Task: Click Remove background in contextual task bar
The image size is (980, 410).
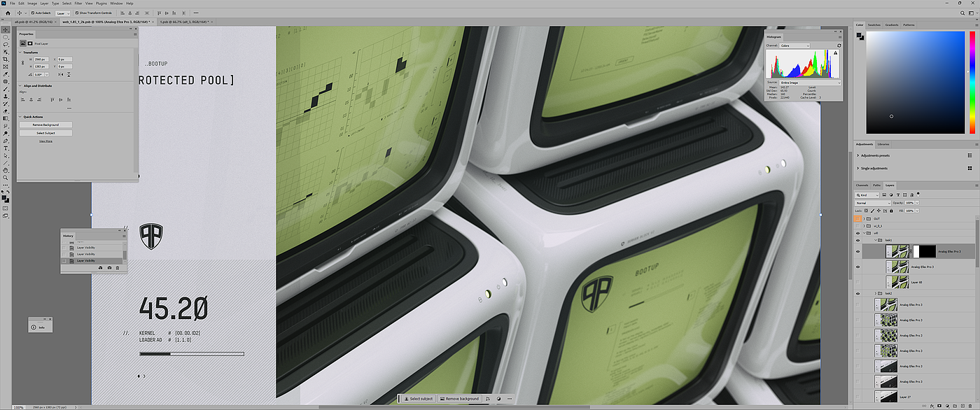Action: (x=459, y=399)
